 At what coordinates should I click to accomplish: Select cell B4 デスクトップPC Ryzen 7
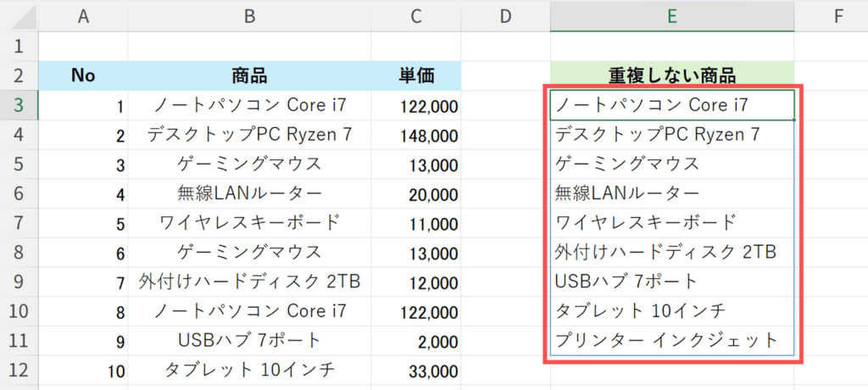point(249,135)
